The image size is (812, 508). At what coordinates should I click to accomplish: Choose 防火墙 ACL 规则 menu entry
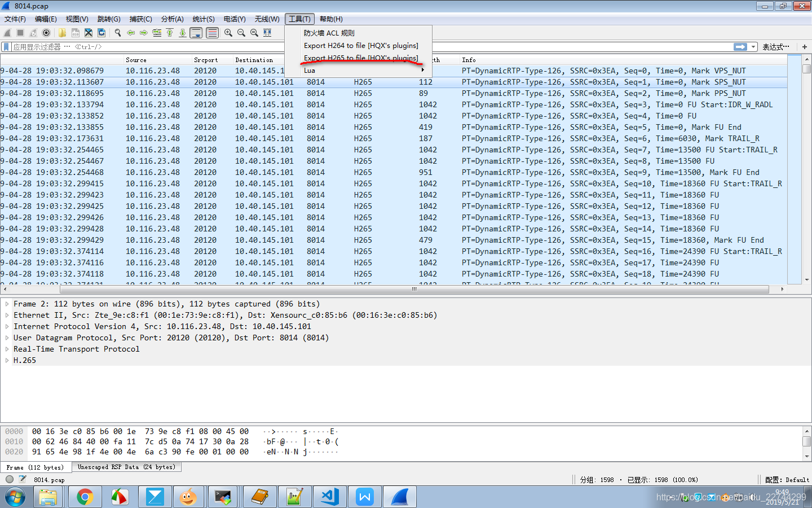point(359,33)
